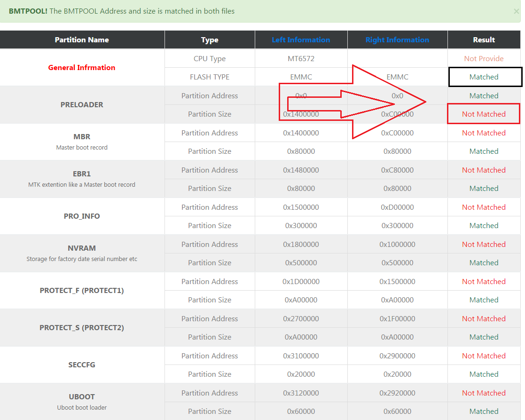Click the Left Information column header

301,40
